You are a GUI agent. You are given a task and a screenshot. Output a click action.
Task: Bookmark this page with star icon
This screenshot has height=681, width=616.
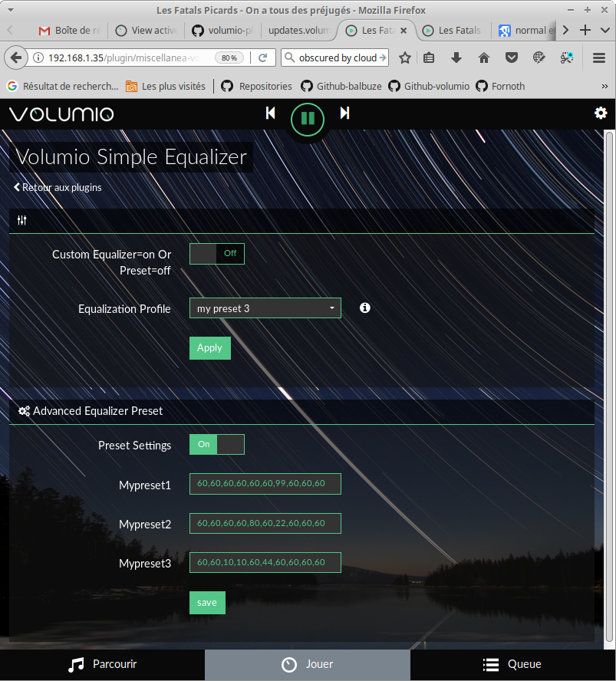click(x=405, y=58)
